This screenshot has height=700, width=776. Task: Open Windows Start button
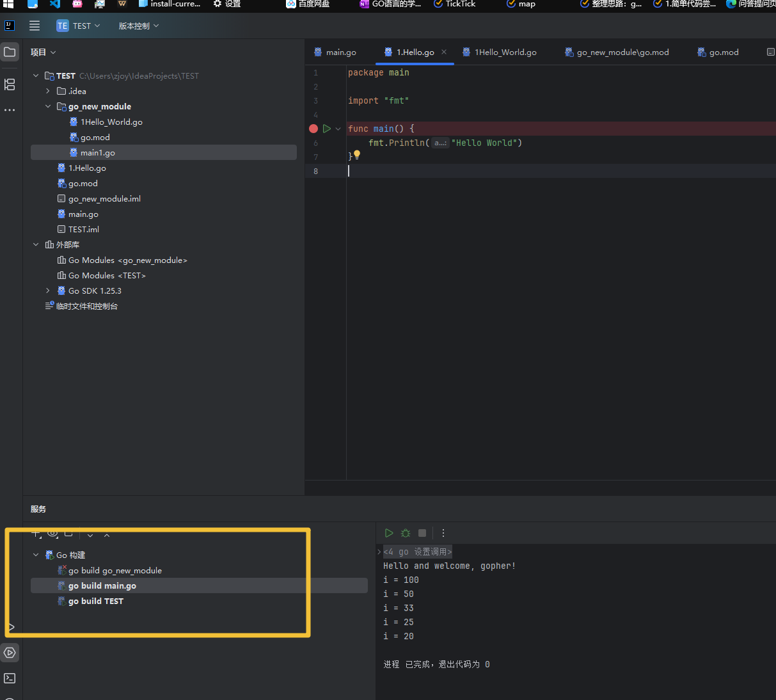(8, 4)
